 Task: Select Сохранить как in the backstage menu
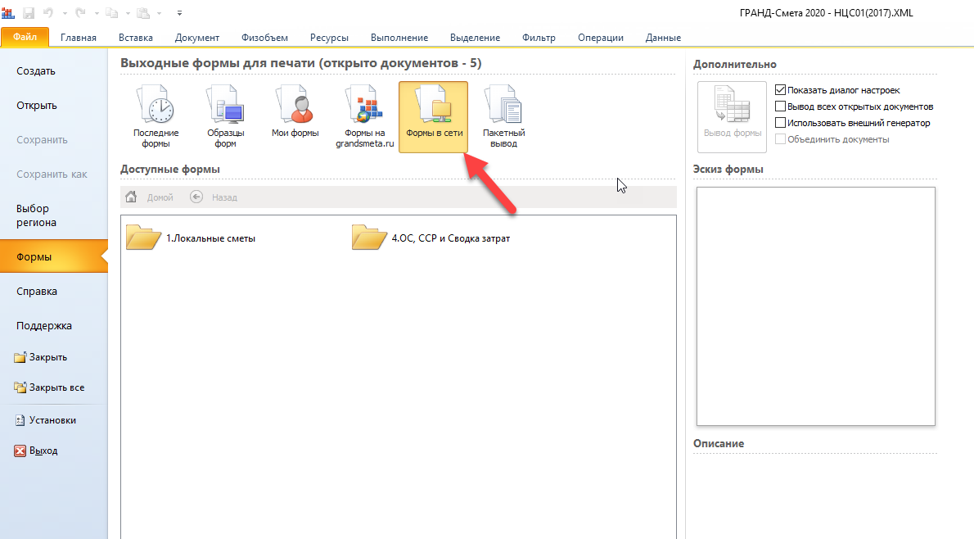pos(54,174)
